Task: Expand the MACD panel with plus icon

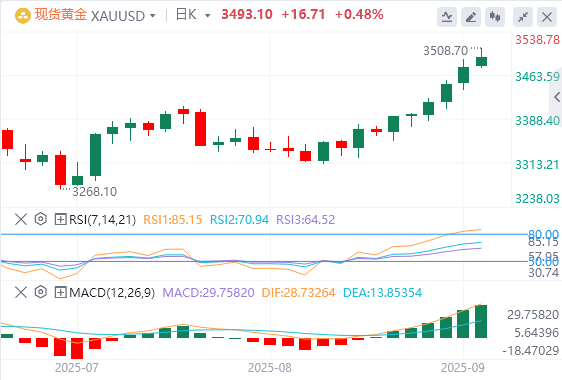Action: (60, 292)
